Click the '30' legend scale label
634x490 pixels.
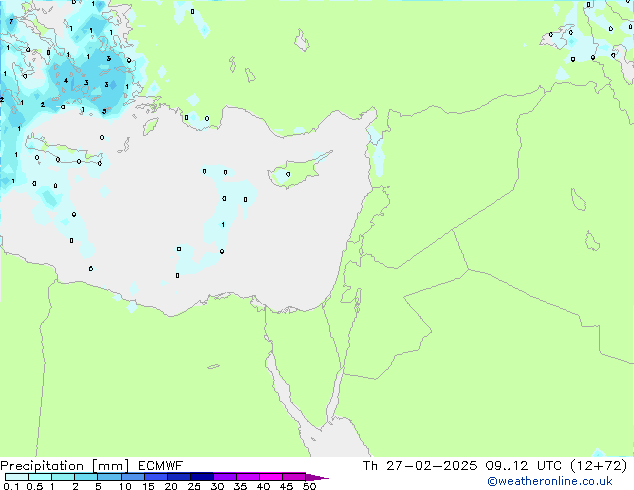click(217, 486)
